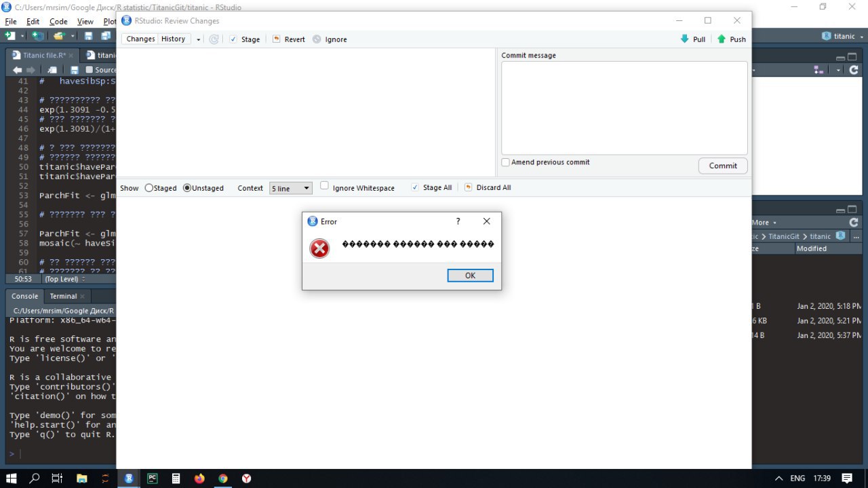The height and width of the screenshot is (488, 868).
Task: Switch to the Console tab
Action: (x=24, y=296)
